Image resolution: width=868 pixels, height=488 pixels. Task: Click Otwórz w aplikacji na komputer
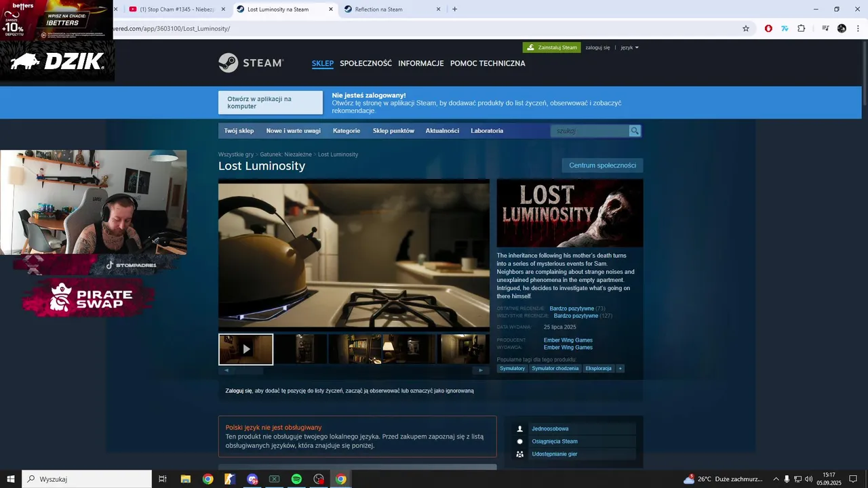[x=271, y=102]
